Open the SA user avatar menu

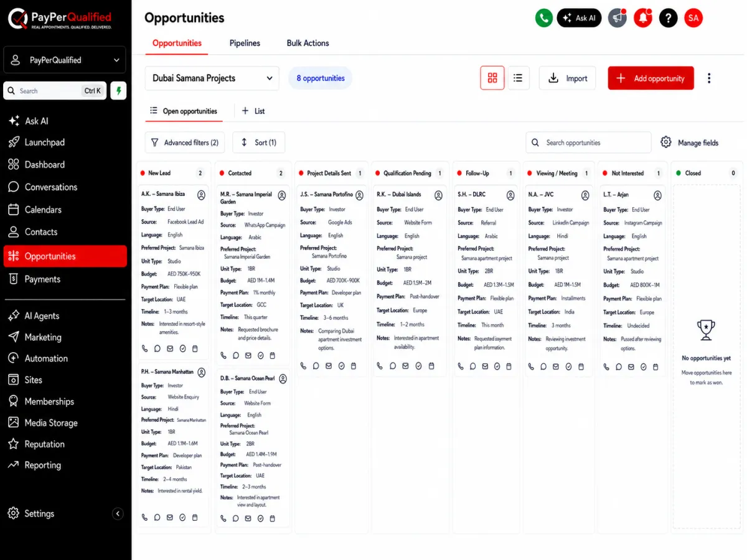[x=693, y=18]
